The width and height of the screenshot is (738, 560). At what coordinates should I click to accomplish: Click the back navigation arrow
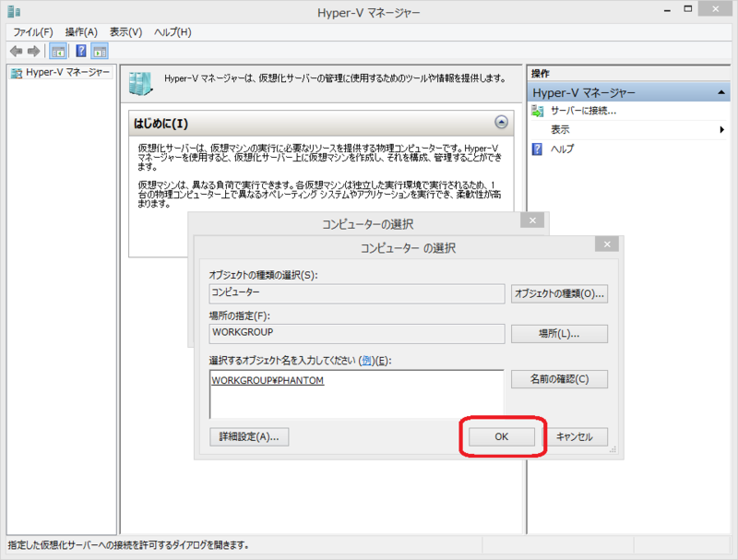pyautogui.click(x=14, y=52)
